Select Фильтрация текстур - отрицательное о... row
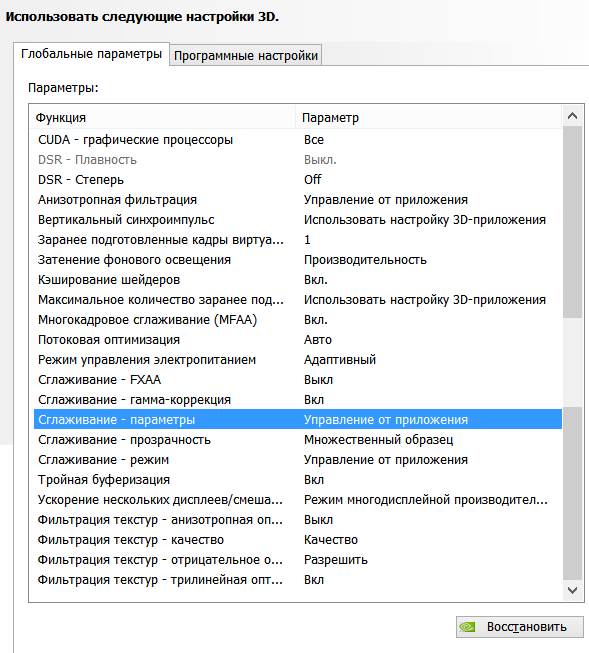This screenshot has height=653, width=589. (x=298, y=559)
